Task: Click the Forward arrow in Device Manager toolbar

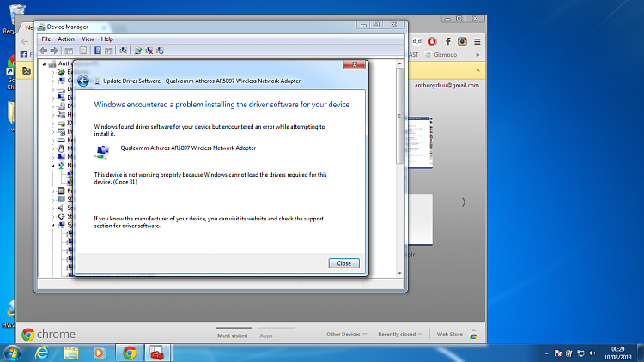Action: point(54,51)
